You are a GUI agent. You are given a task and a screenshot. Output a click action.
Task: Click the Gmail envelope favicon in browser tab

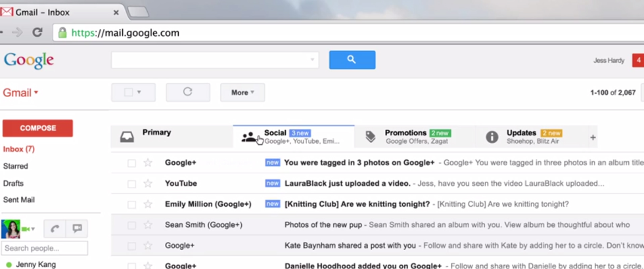[x=7, y=12]
